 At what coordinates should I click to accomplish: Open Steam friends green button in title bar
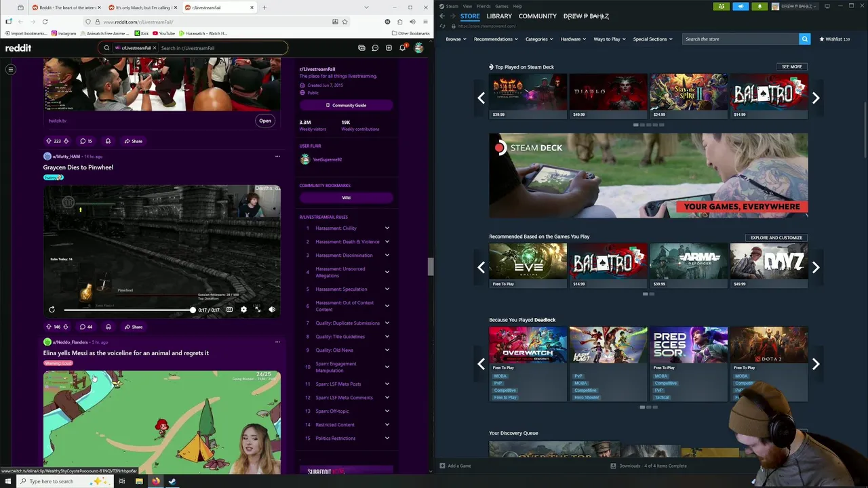[x=721, y=6]
